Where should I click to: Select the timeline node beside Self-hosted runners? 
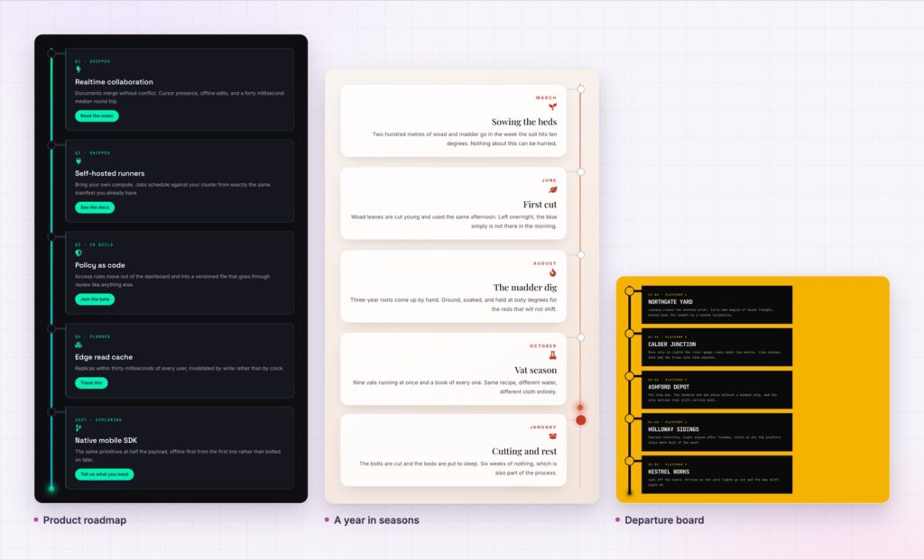tap(51, 145)
